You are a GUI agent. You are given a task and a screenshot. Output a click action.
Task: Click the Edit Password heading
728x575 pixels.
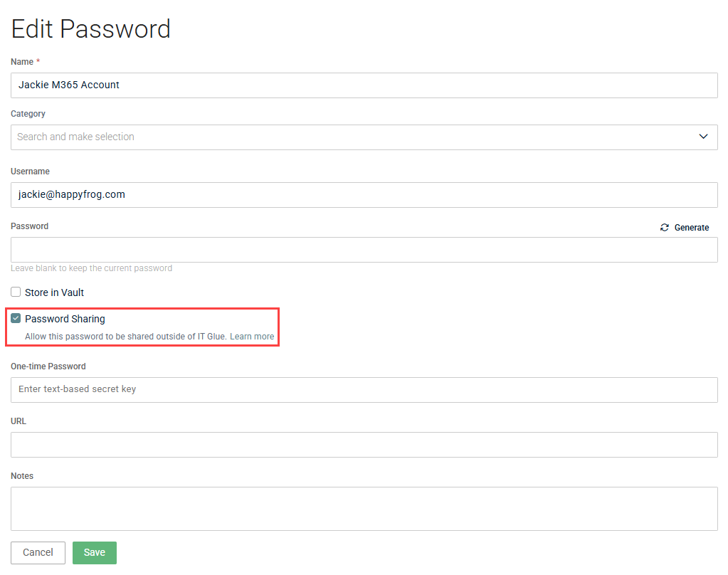click(91, 28)
